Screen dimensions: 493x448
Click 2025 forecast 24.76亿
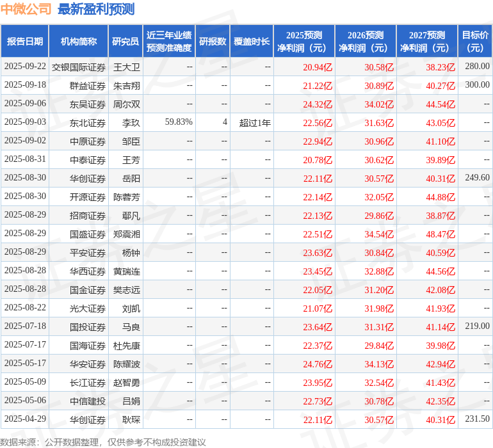pyautogui.click(x=318, y=364)
